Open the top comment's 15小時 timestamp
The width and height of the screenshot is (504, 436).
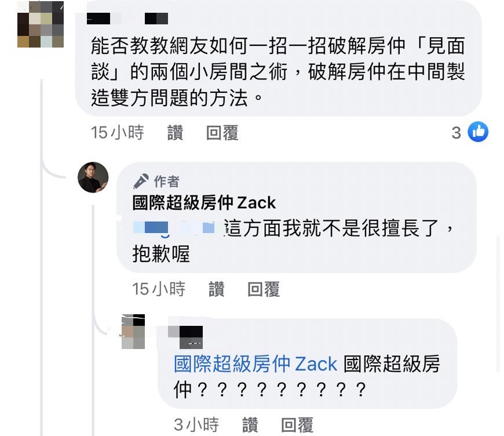pos(117,133)
